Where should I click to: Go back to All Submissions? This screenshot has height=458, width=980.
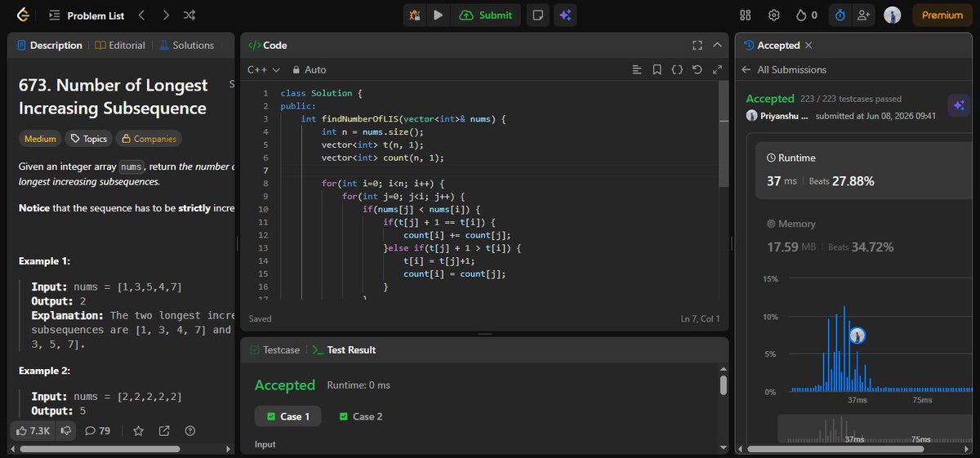(x=784, y=70)
